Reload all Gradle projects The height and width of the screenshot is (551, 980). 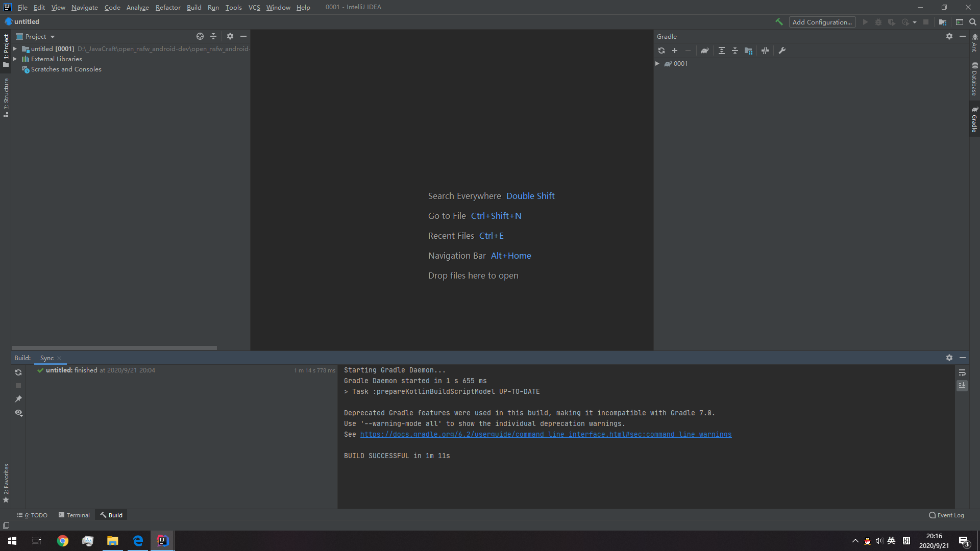tap(661, 51)
